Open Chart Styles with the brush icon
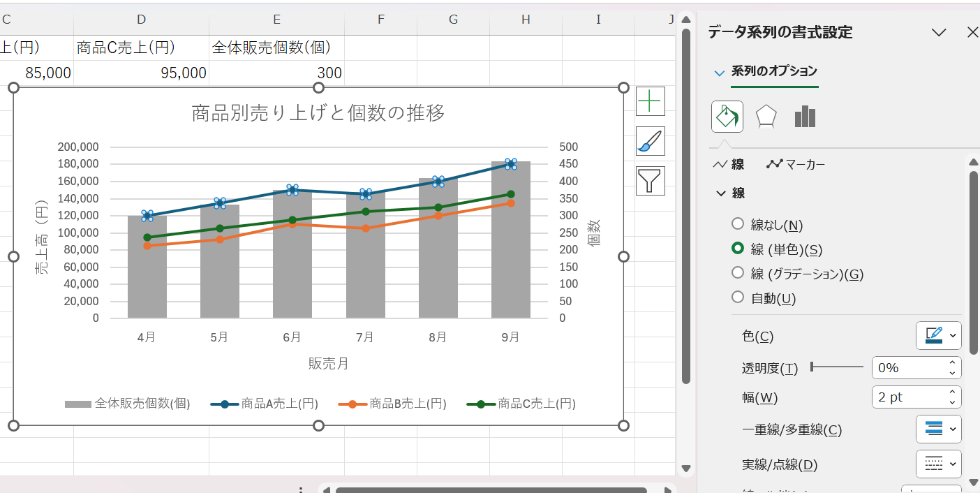 point(650,141)
